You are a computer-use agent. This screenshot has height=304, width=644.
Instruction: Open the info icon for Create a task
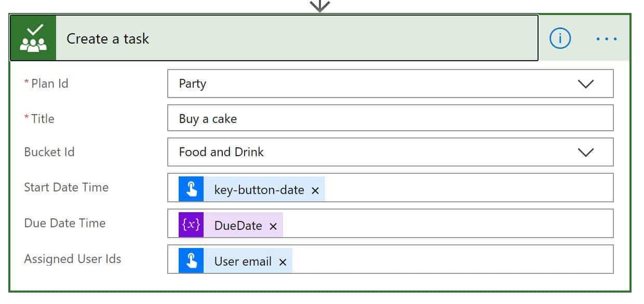pos(560,38)
